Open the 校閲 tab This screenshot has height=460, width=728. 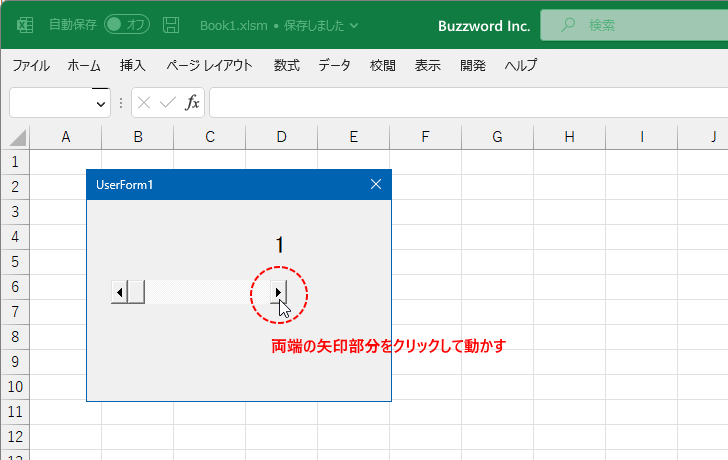pos(383,65)
